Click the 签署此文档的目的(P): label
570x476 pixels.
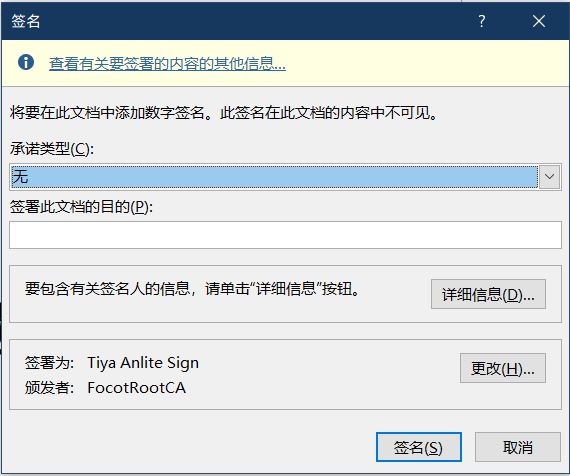[81, 207]
